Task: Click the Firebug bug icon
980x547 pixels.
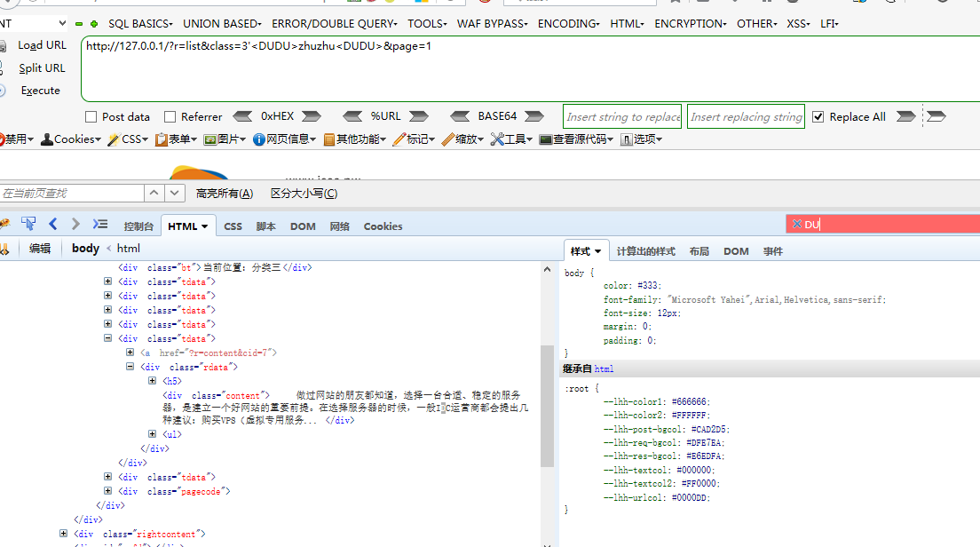Action: (x=5, y=225)
